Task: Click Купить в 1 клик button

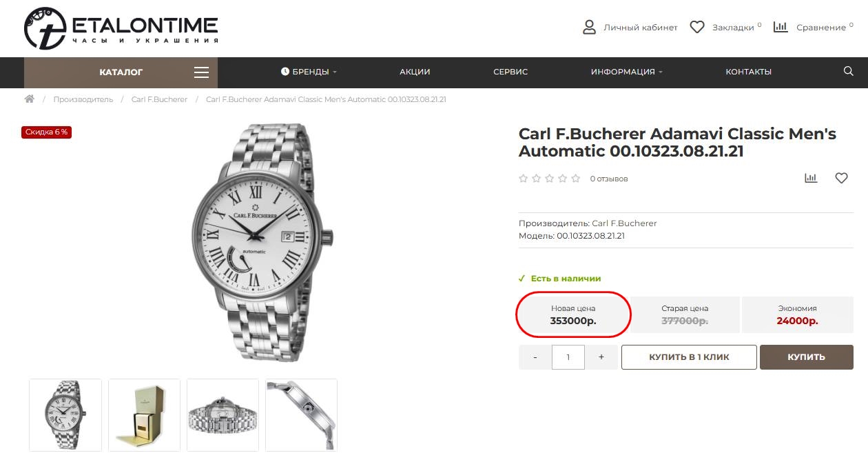Action: 689,357
